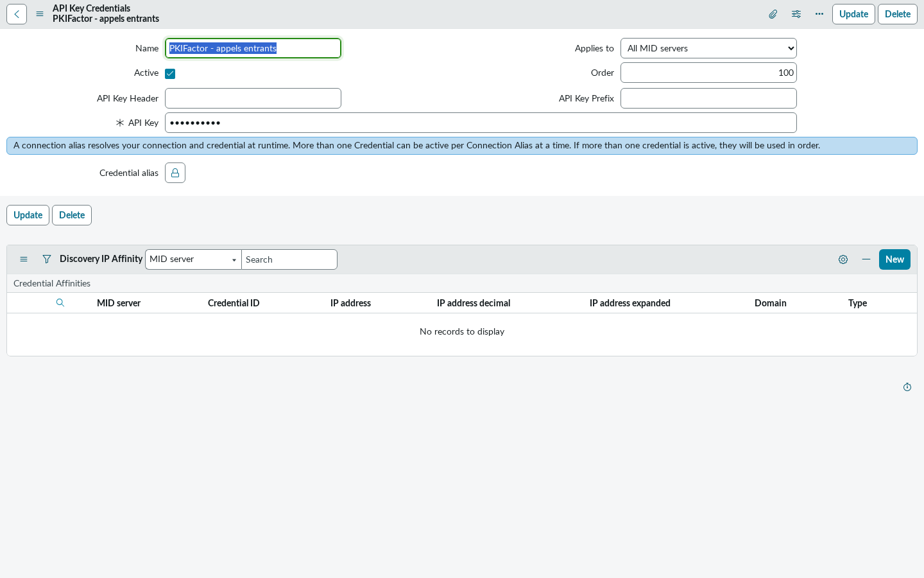This screenshot has height=578, width=924.
Task: Sort by Type column
Action: coord(857,303)
